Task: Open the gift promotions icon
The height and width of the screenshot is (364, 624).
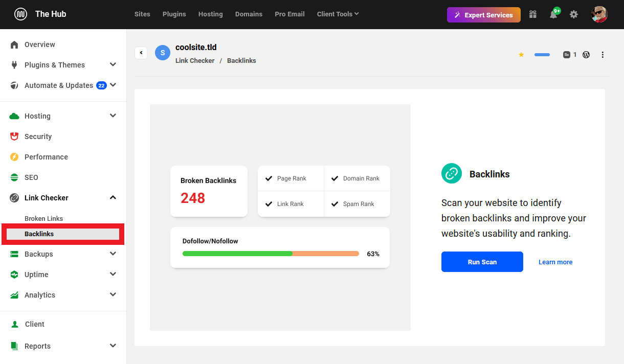Action: tap(532, 14)
